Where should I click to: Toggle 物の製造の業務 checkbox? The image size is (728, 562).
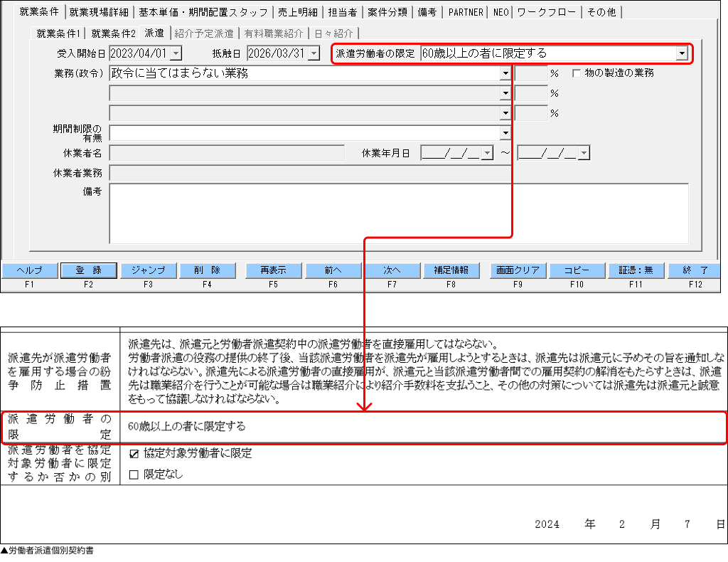[x=577, y=73]
